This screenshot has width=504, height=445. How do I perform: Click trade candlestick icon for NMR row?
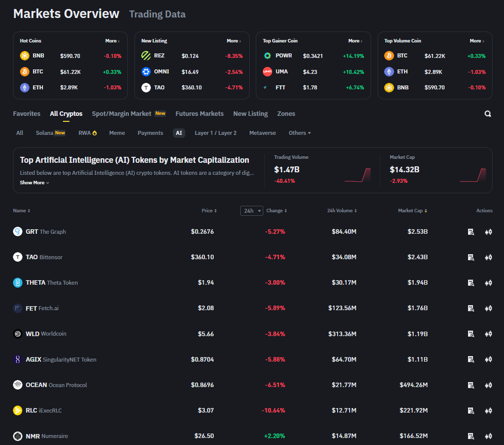[x=489, y=436]
